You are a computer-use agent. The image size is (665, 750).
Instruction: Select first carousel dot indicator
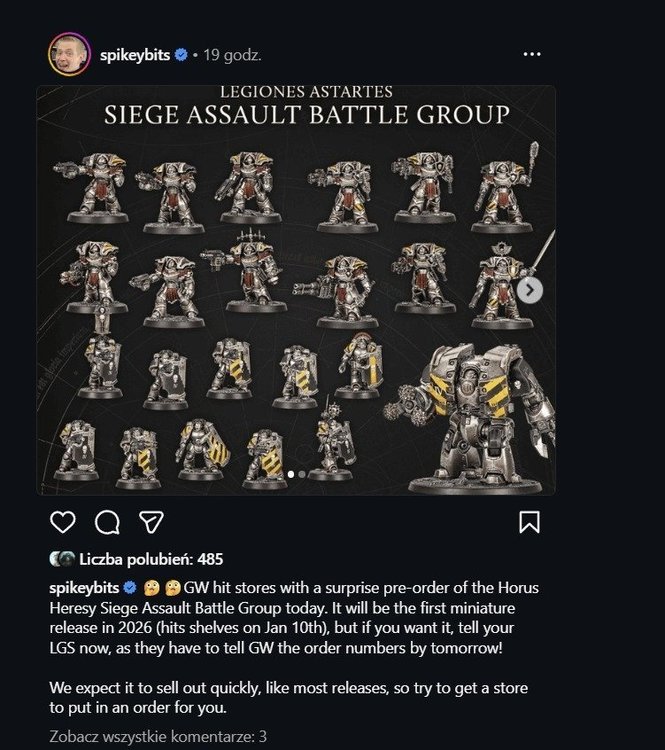pos(291,474)
